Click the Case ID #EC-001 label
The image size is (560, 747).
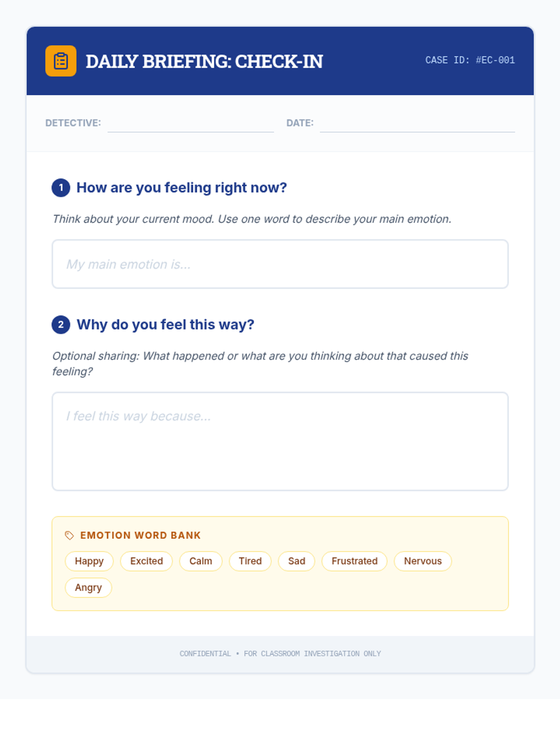470,60
